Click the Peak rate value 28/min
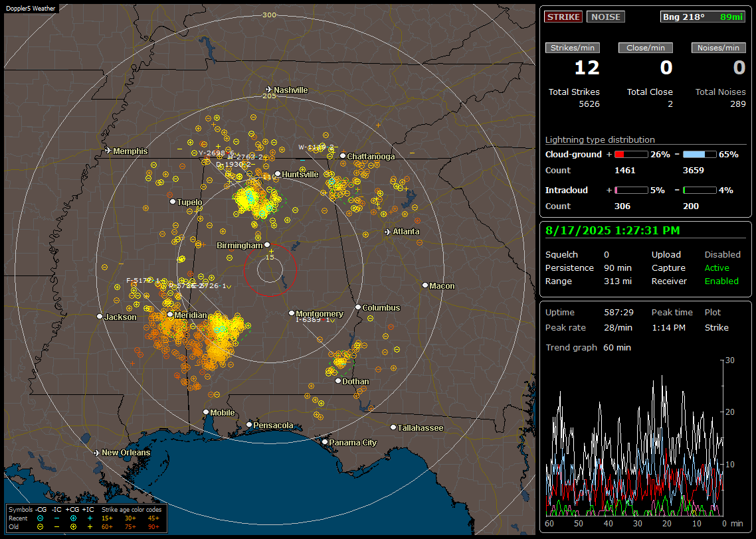 pyautogui.click(x=619, y=327)
